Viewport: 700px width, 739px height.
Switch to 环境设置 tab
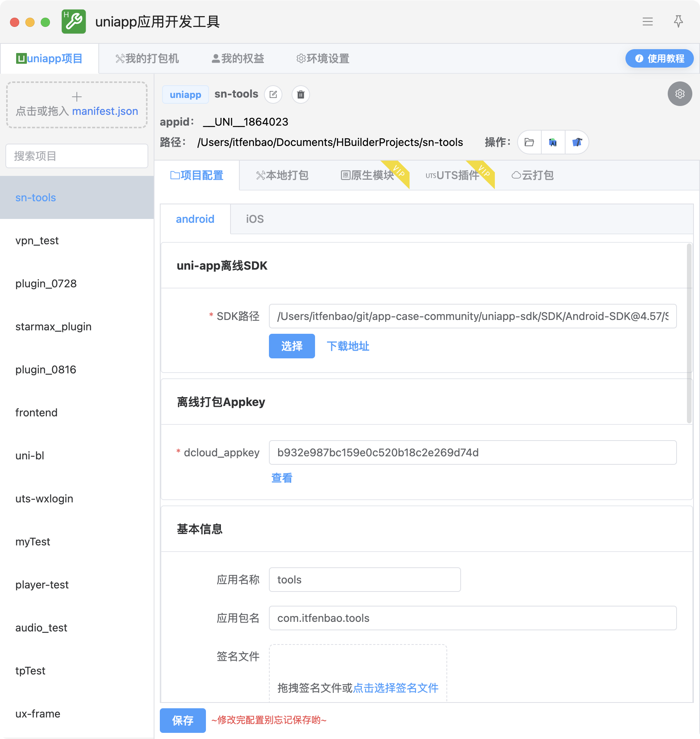coord(323,58)
